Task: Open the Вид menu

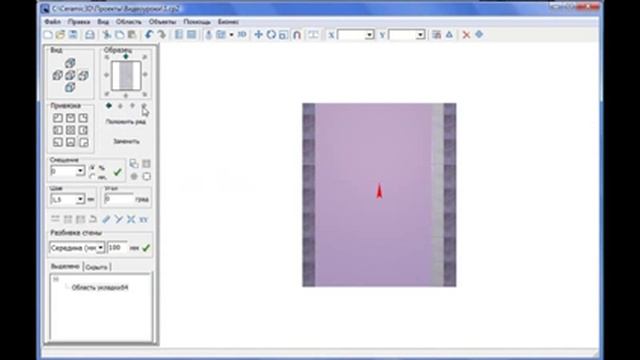Action: (x=103, y=22)
